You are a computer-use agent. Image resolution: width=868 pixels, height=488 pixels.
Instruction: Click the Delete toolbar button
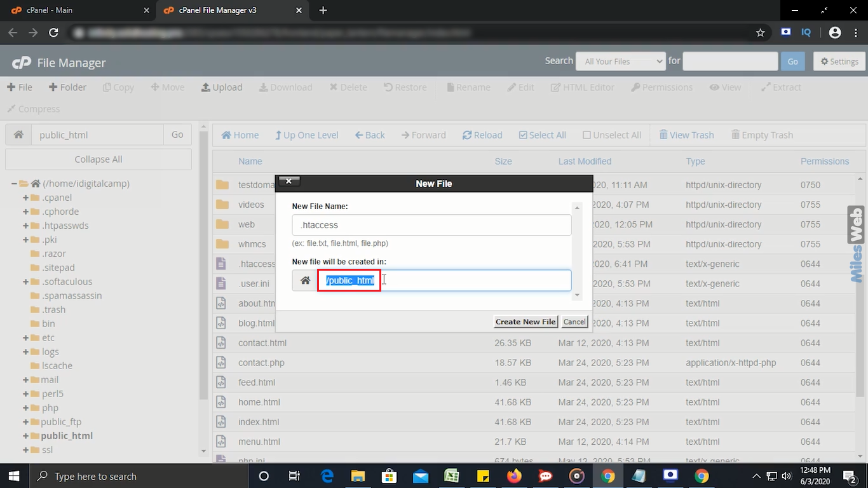click(348, 87)
